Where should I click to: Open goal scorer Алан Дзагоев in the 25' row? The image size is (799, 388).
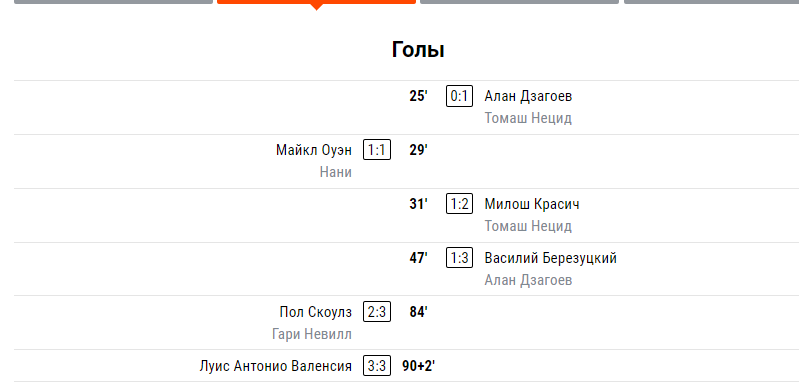pyautogui.click(x=528, y=96)
